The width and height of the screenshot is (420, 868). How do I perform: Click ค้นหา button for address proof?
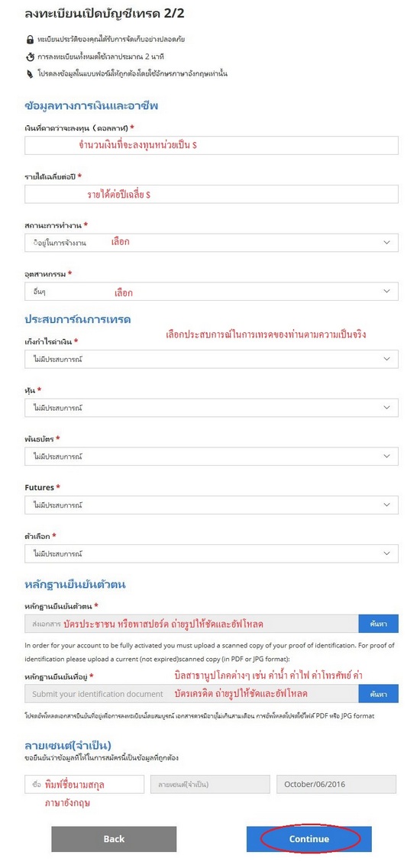[x=379, y=694]
